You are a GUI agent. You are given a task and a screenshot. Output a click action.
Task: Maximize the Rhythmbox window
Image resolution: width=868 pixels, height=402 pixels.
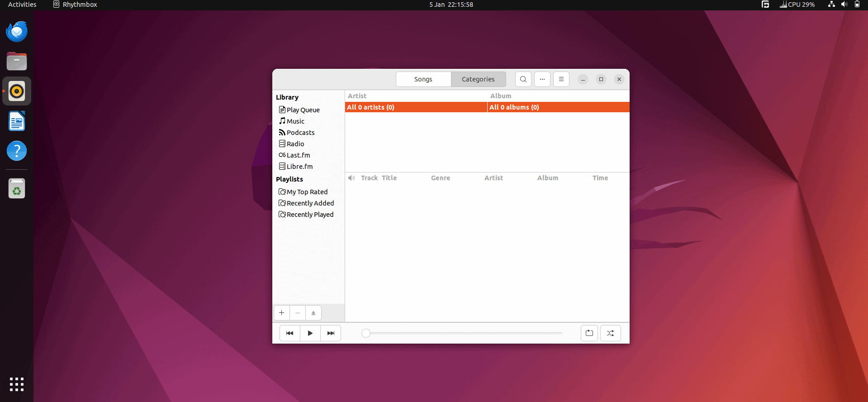pyautogui.click(x=601, y=79)
